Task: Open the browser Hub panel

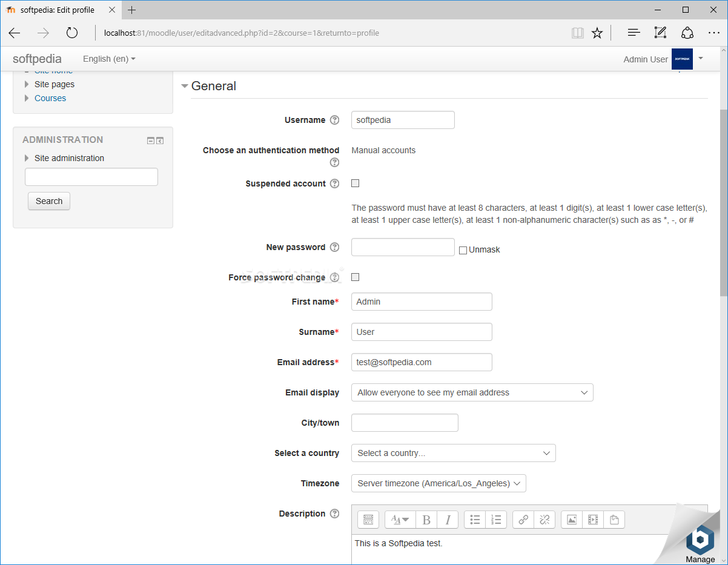Action: pos(634,33)
